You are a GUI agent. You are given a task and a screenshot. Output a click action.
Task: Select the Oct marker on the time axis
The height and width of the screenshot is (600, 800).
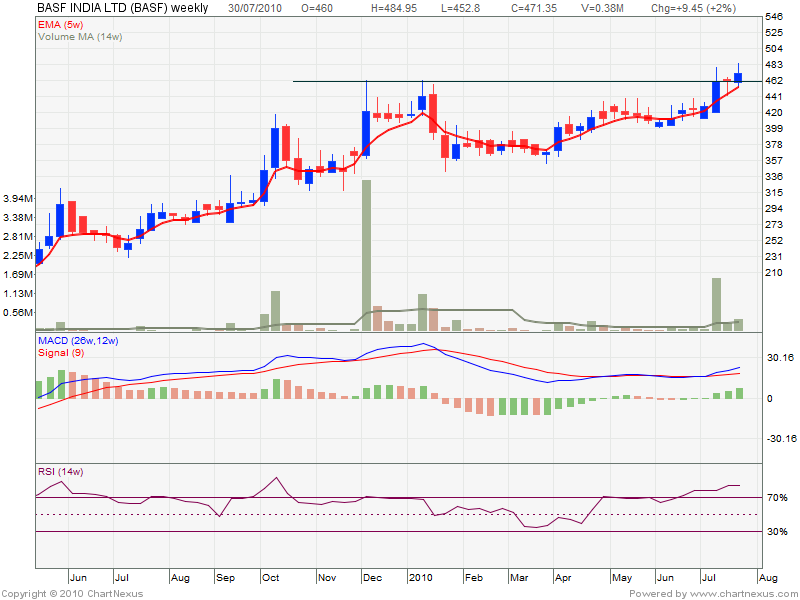(x=271, y=578)
